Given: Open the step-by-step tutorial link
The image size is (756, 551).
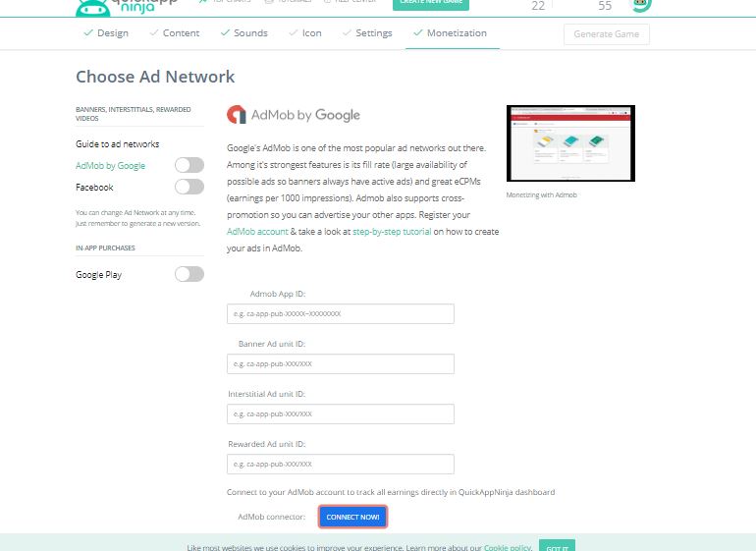Looking at the screenshot, I should point(392,232).
